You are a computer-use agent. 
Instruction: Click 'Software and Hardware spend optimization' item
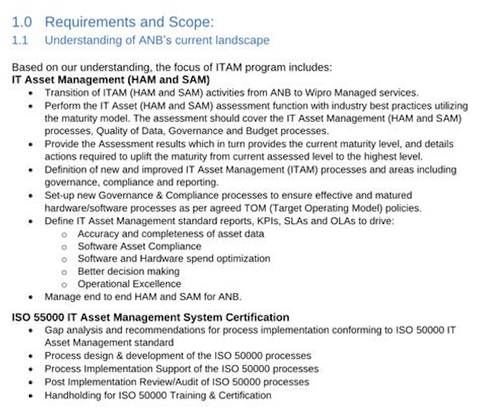tap(174, 259)
